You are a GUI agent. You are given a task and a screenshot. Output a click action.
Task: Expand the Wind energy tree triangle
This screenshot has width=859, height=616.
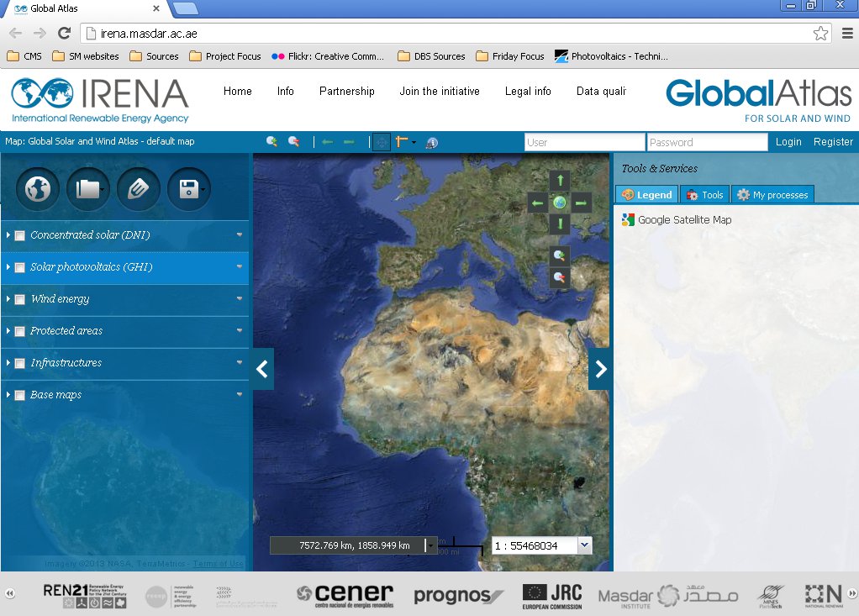(8, 299)
